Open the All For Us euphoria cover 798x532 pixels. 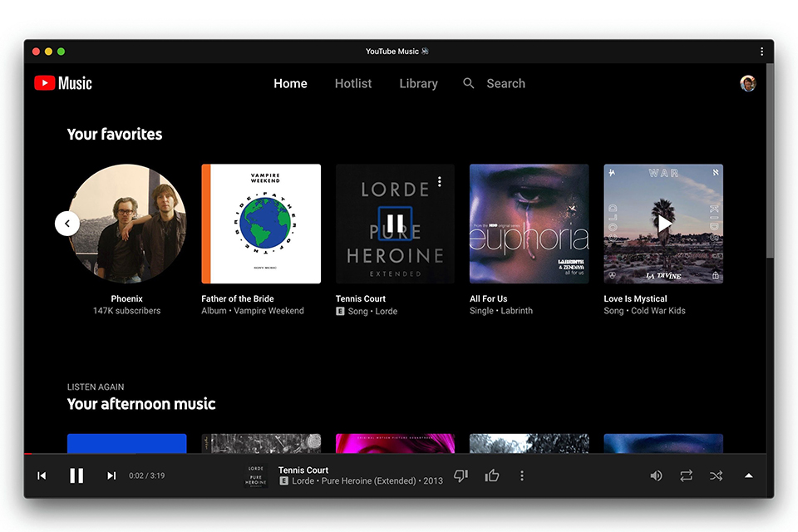point(529,224)
